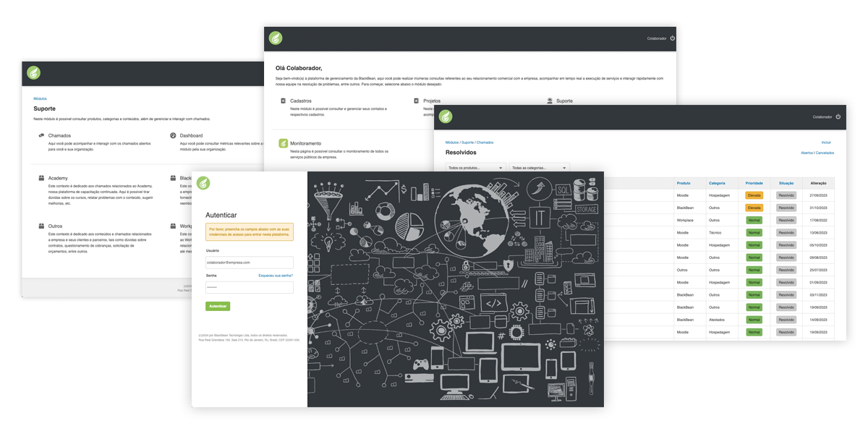Image resolution: width=868 pixels, height=434 pixels.
Task: Click the Senha password field
Action: click(x=250, y=287)
